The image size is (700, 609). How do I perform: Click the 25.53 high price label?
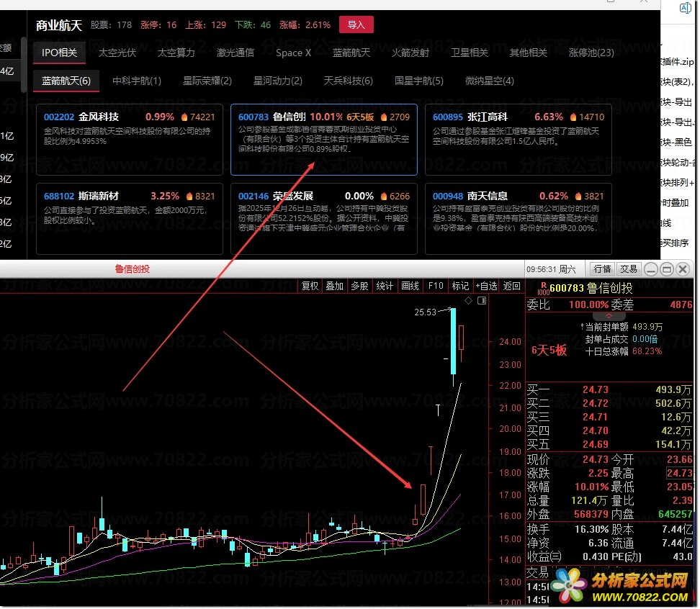425,312
